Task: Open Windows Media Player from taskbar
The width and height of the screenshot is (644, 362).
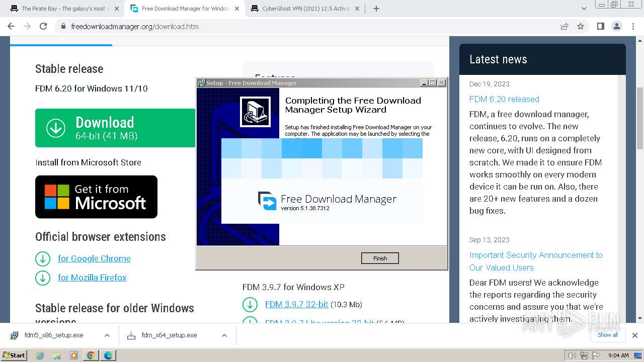Action: [74, 355]
